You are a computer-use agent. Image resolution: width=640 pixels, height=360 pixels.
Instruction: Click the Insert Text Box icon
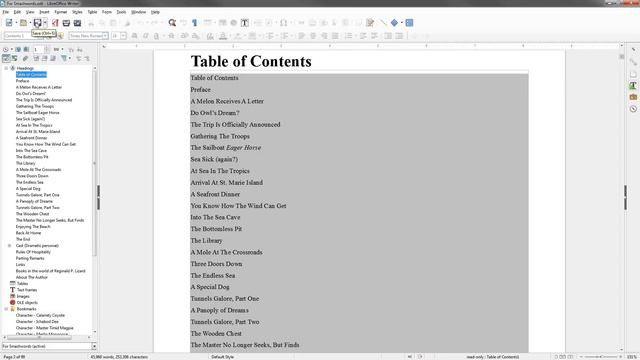tap(244, 23)
